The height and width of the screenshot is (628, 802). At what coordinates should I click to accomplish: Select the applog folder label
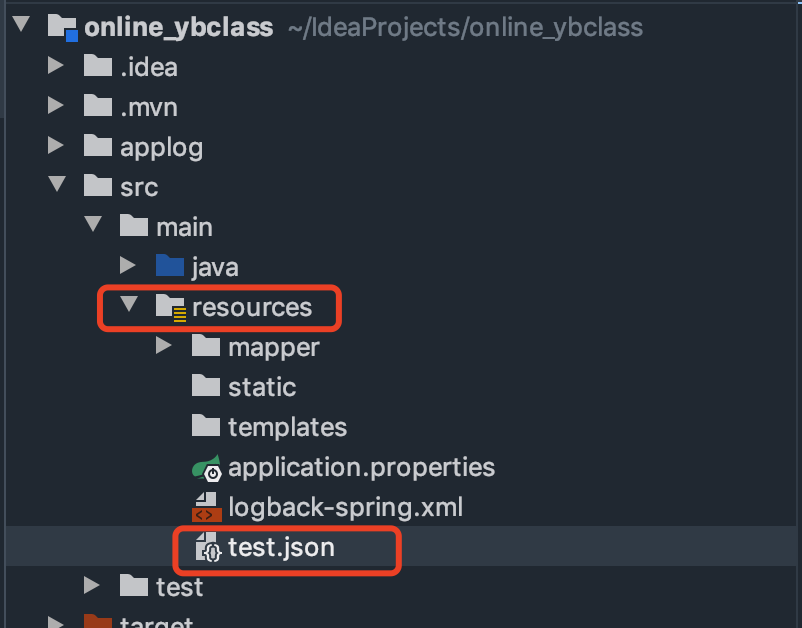click(x=162, y=148)
